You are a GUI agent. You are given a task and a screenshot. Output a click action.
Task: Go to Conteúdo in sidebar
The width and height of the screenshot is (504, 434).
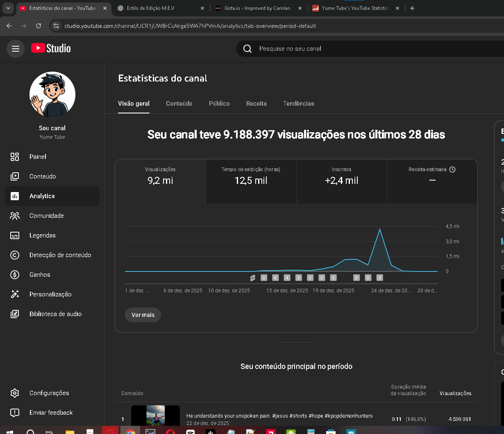tap(43, 176)
